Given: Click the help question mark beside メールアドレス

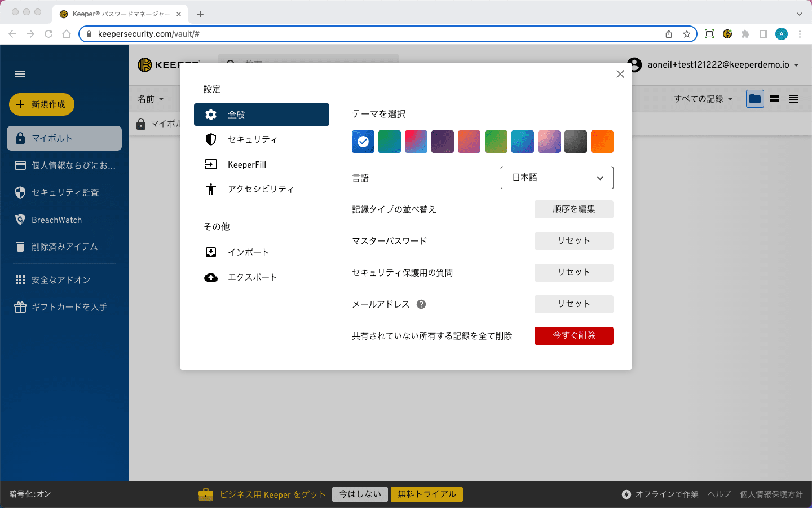Looking at the screenshot, I should click(x=421, y=304).
